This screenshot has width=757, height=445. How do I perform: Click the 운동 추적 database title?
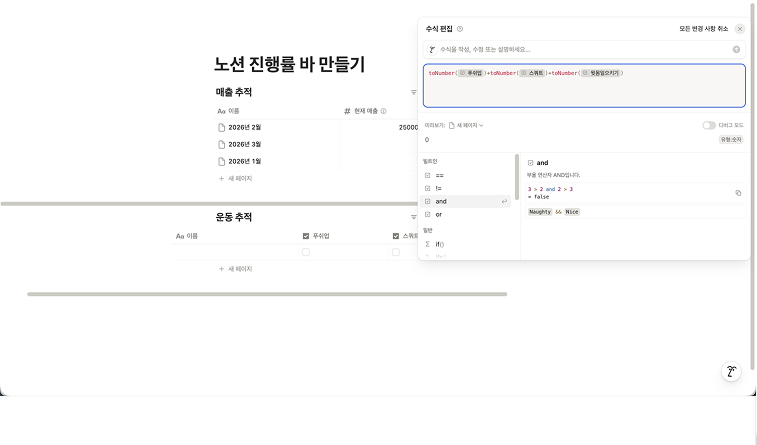[x=234, y=217]
